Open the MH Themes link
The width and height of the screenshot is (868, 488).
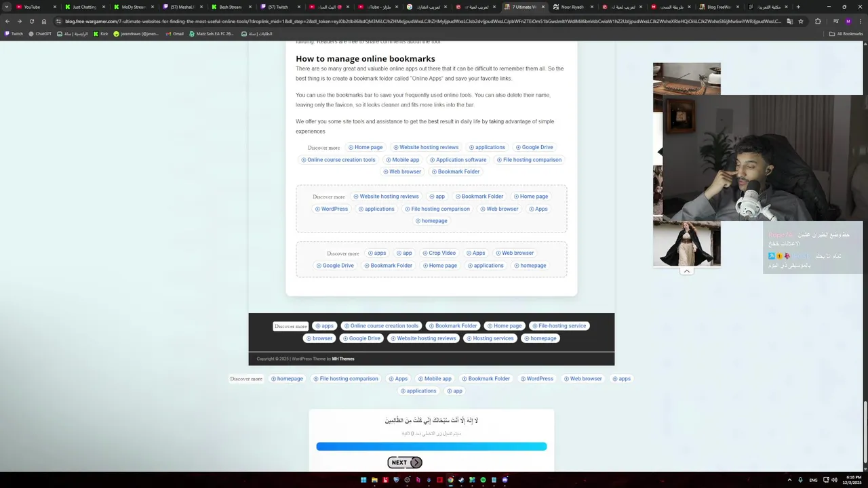343,359
